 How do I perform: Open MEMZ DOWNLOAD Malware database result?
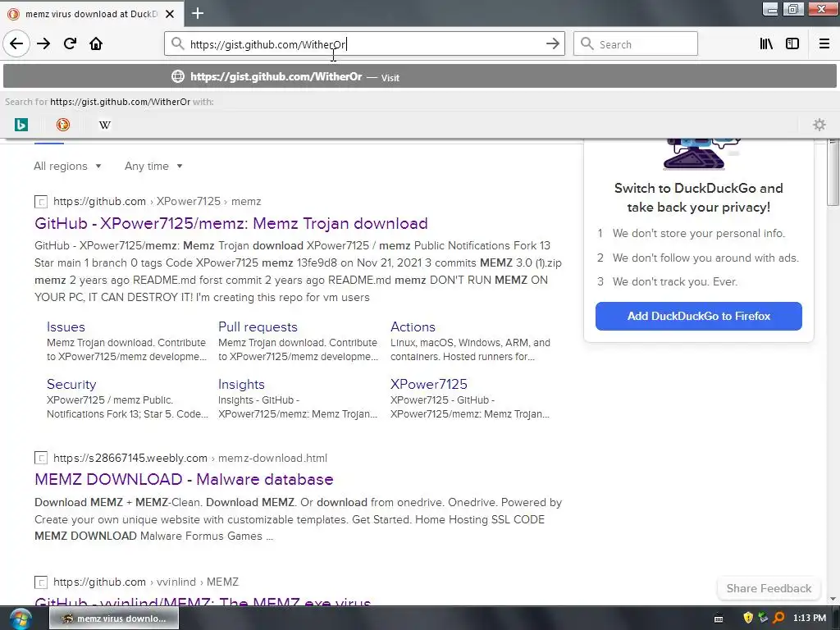point(184,479)
